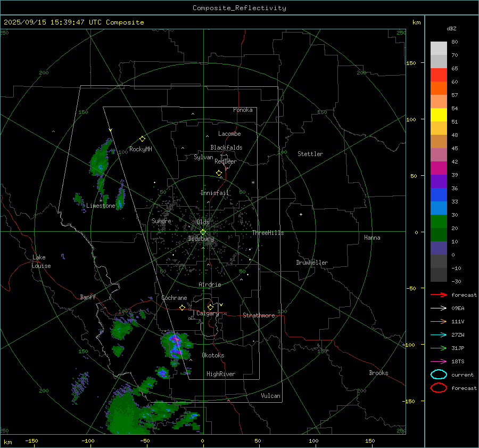
Task: Click the Olds label
Action: 203,222
